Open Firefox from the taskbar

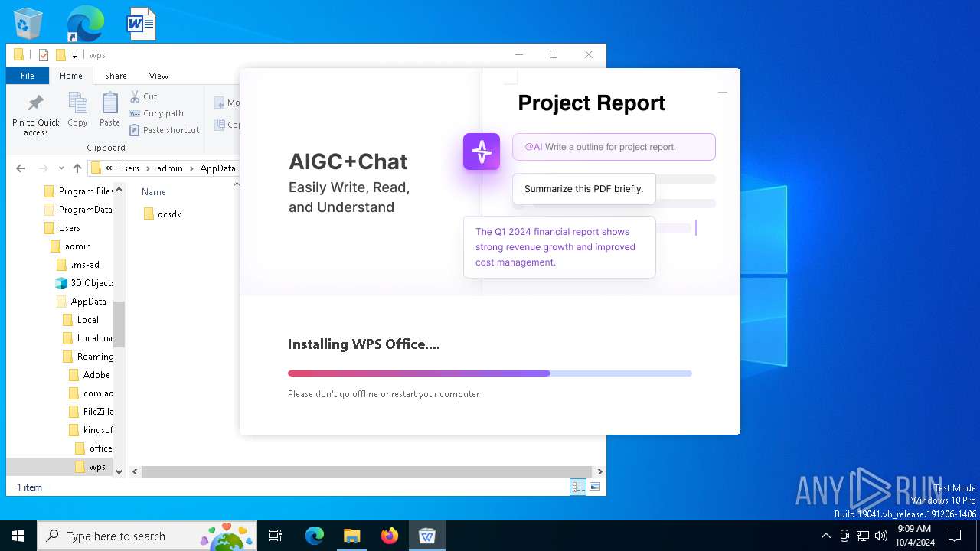(x=389, y=536)
